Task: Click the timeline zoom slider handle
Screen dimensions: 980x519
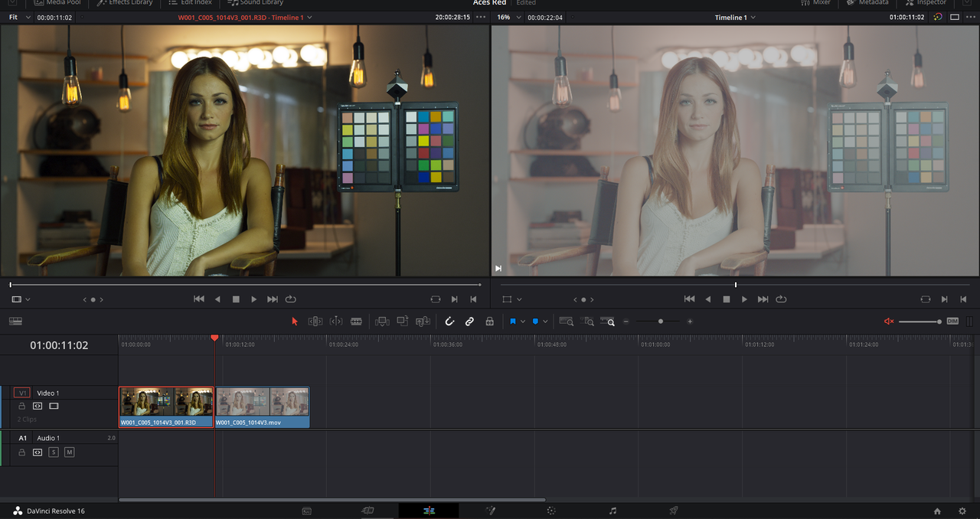Action: click(661, 322)
